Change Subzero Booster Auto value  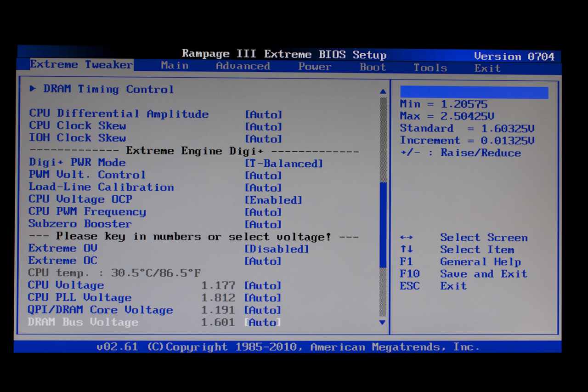tap(263, 224)
